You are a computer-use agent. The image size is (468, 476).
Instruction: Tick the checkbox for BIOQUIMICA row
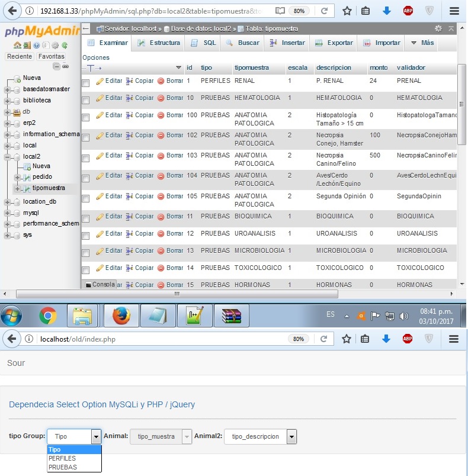point(86,220)
